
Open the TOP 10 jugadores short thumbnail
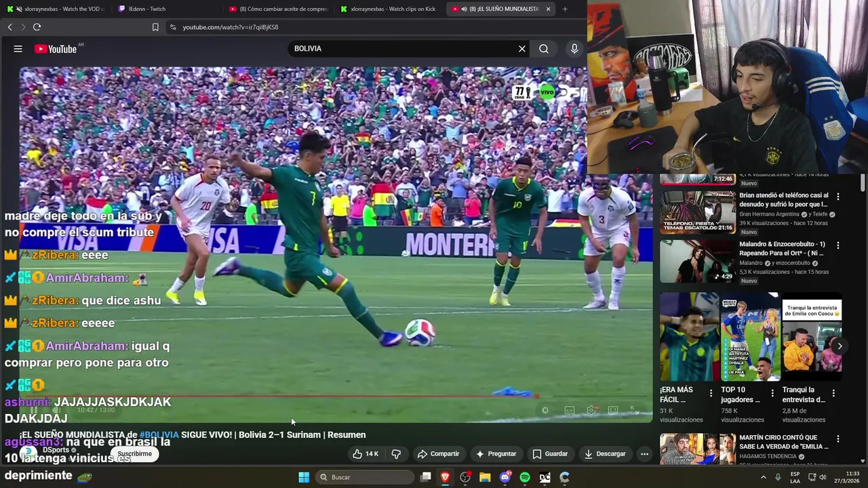pos(751,337)
